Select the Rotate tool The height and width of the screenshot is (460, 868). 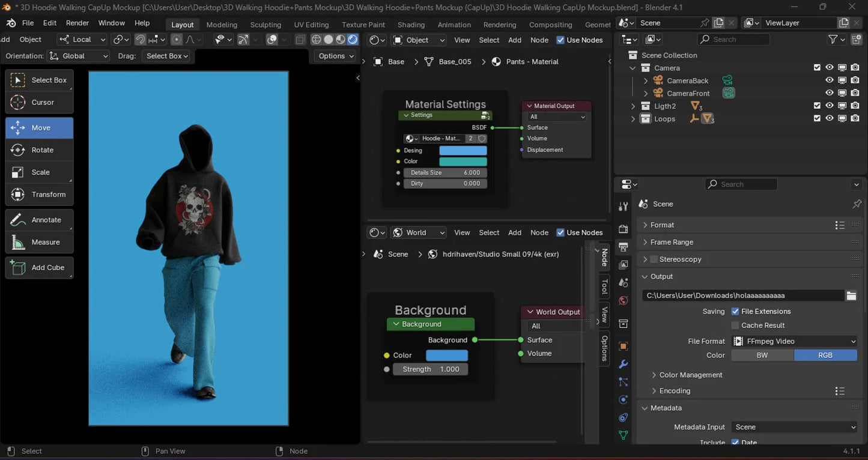pos(40,150)
